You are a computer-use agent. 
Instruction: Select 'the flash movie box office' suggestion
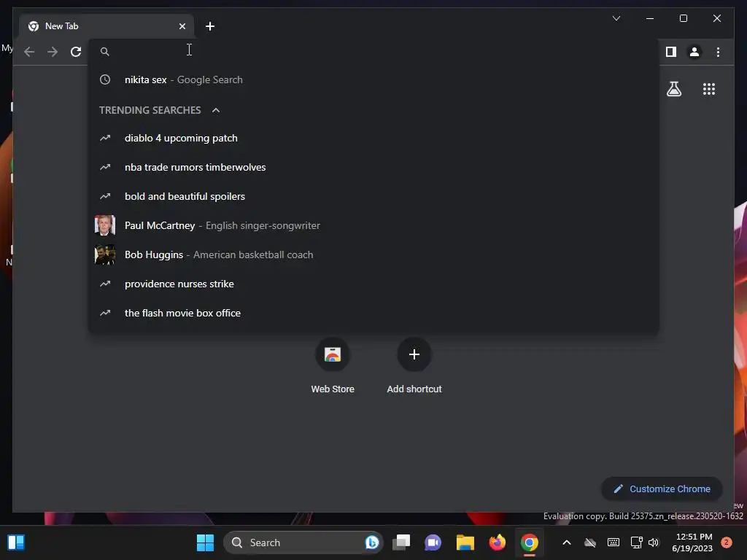373,313
